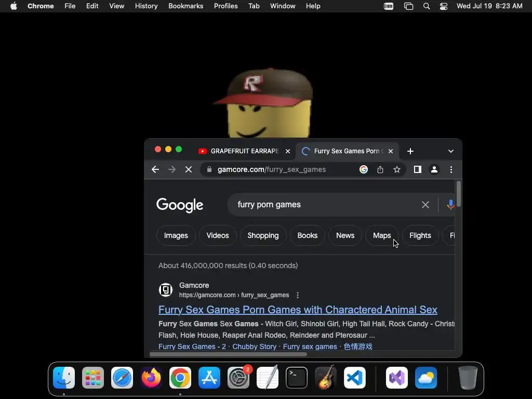Open Spotlight search in the menu bar

click(427, 6)
